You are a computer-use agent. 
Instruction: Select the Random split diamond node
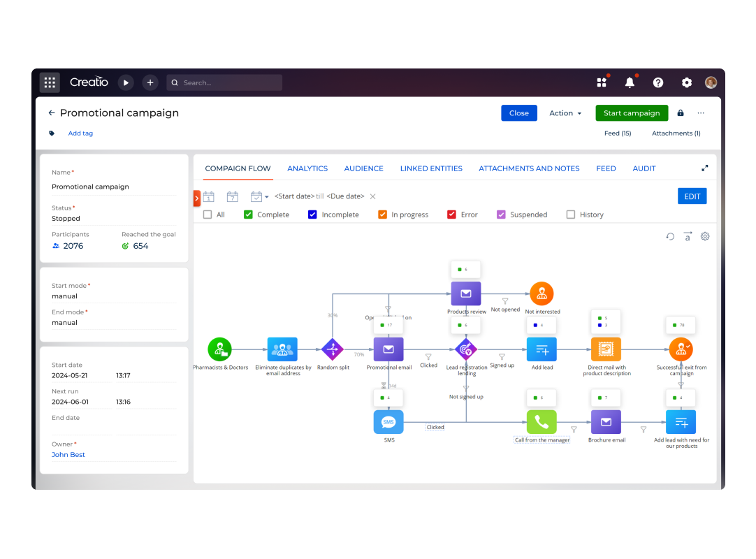click(333, 349)
